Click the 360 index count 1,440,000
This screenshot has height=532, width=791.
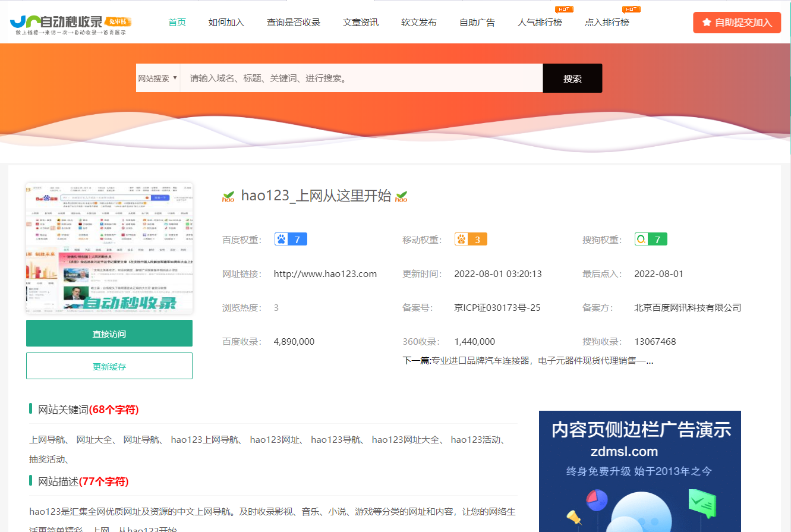(474, 342)
